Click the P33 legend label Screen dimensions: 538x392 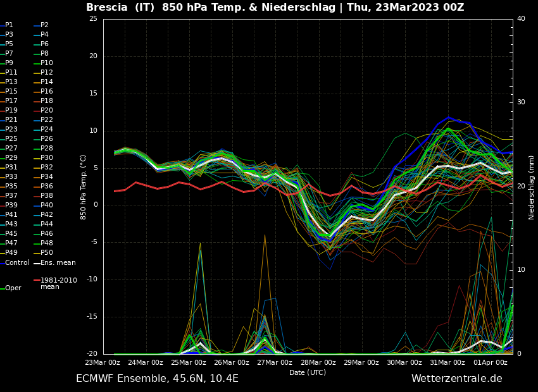click(x=11, y=176)
